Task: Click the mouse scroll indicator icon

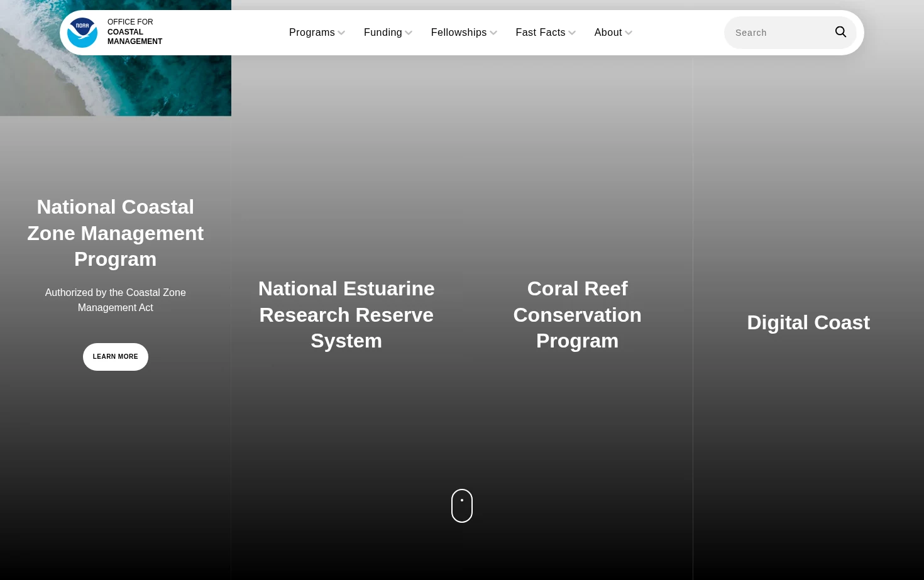Action: point(462,506)
